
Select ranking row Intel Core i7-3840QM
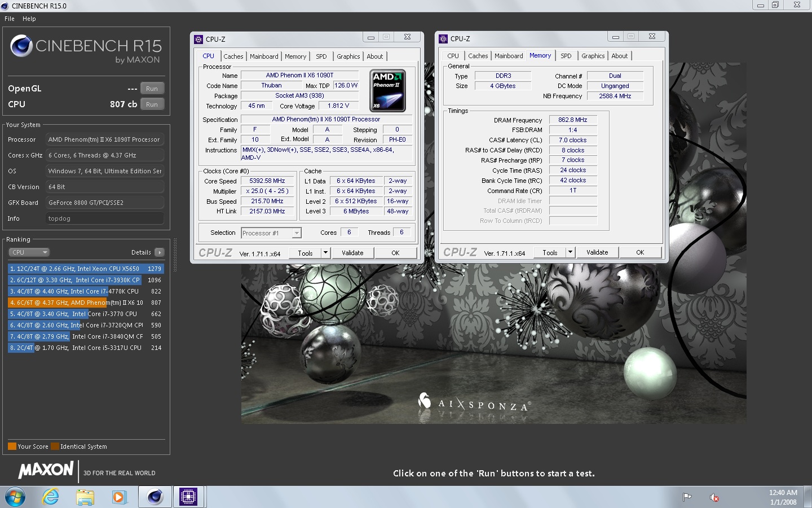[86, 336]
